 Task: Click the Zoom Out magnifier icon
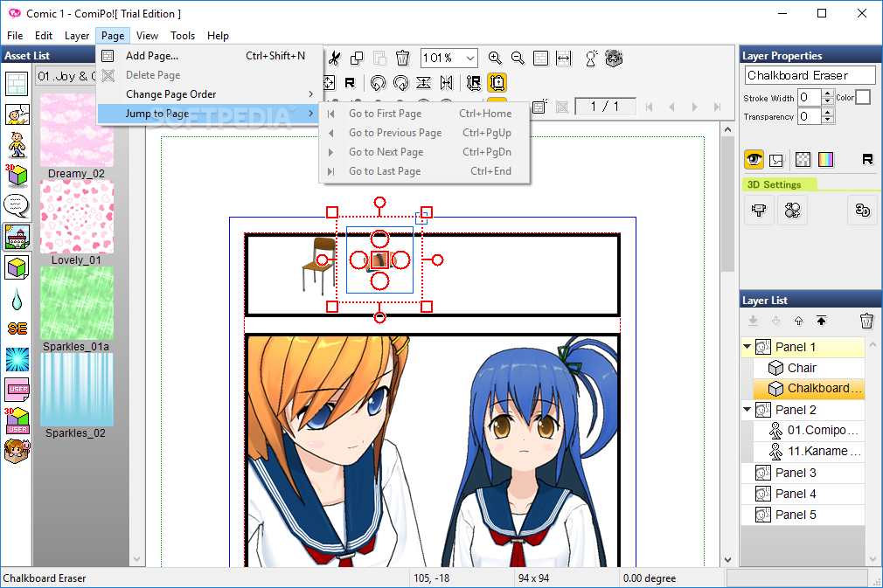518,58
